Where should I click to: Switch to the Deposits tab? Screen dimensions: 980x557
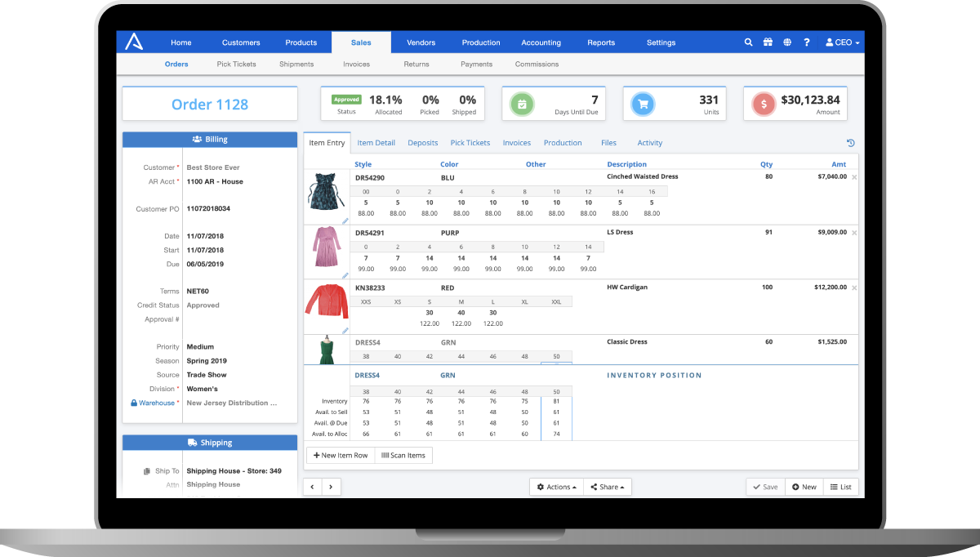coord(423,143)
